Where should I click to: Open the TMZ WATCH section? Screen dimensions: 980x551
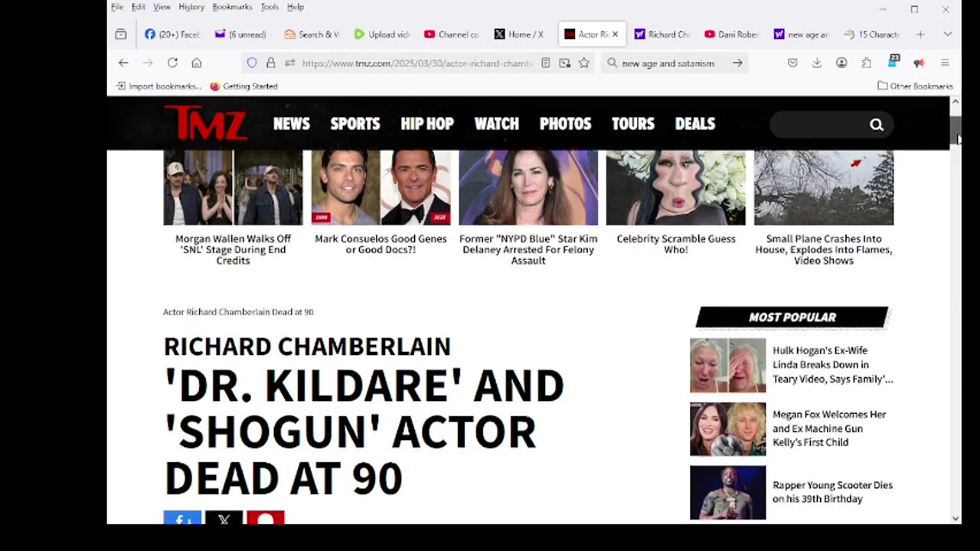click(497, 124)
